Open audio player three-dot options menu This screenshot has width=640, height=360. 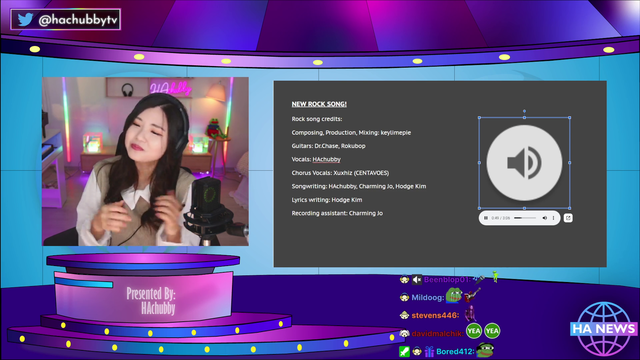pyautogui.click(x=553, y=218)
